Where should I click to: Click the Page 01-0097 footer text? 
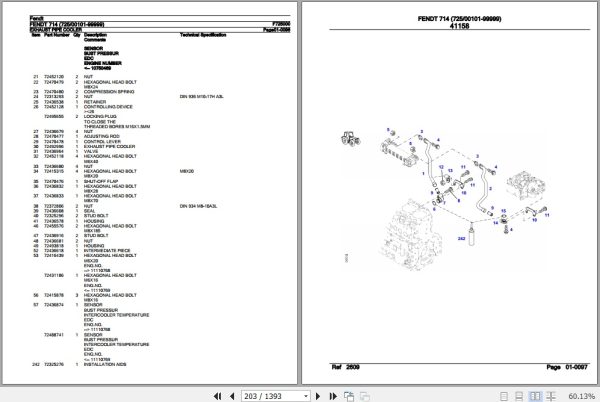pos(567,367)
